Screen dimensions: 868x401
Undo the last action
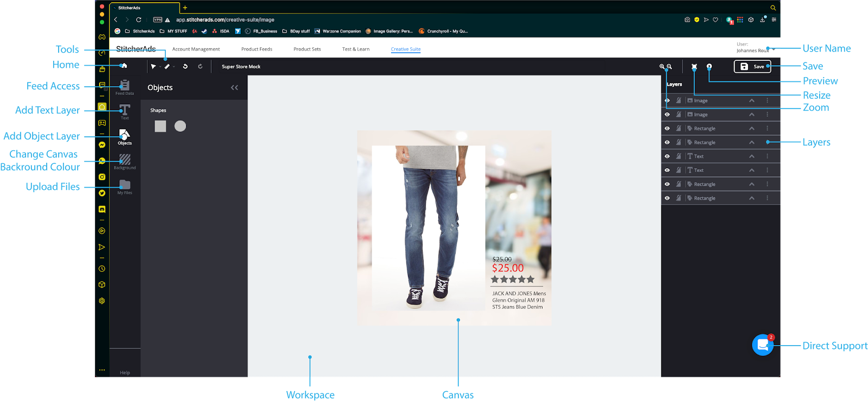point(185,67)
